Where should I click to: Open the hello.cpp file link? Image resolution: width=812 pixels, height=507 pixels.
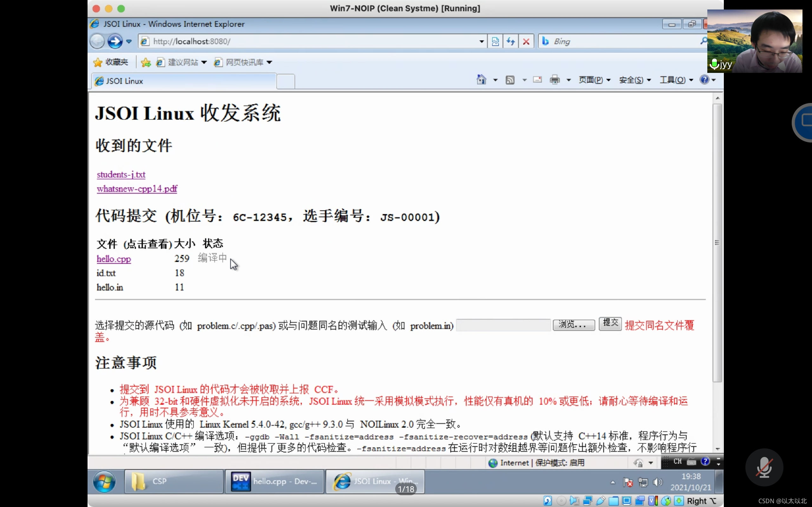[x=114, y=259]
